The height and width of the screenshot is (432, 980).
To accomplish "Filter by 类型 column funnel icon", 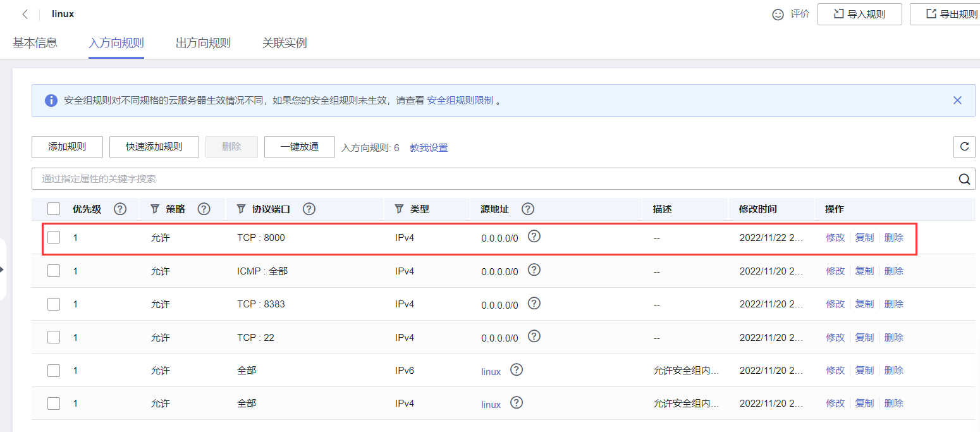I will pyautogui.click(x=399, y=209).
